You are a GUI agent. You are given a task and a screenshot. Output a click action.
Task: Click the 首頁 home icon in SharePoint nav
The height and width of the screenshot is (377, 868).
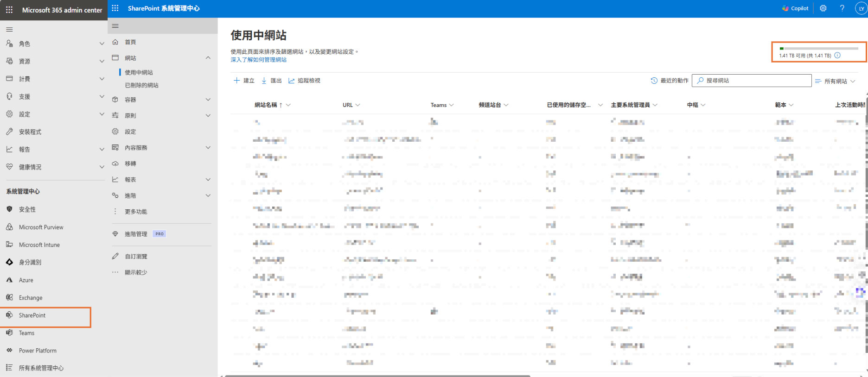pos(115,42)
